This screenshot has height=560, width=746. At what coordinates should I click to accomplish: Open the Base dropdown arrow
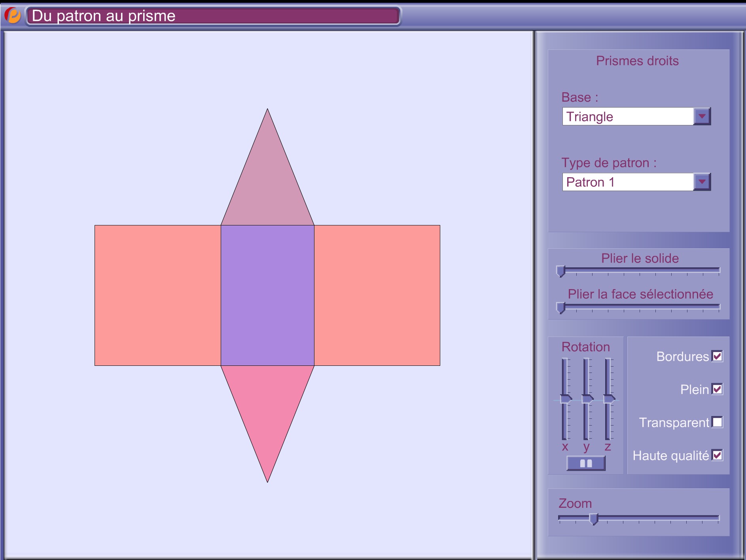702,116
